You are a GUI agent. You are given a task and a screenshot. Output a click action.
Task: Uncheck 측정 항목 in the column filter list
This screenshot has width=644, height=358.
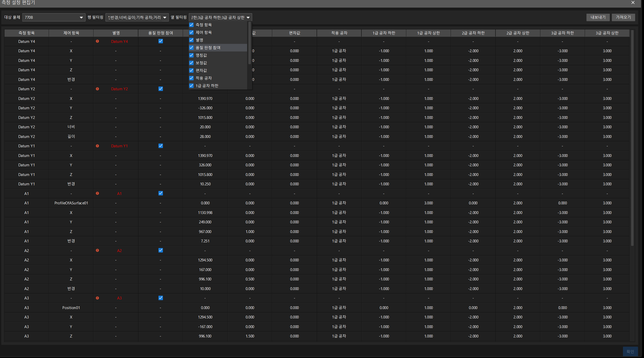[191, 25]
